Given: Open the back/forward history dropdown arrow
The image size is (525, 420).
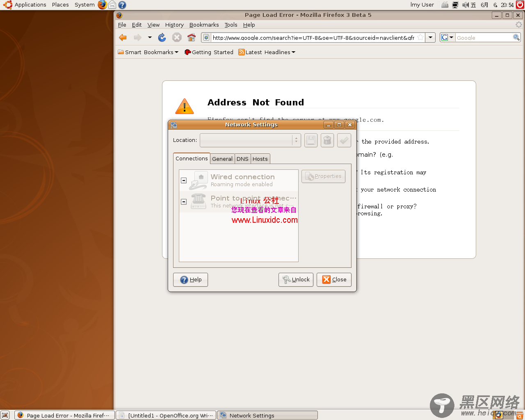Looking at the screenshot, I should pyautogui.click(x=150, y=38).
